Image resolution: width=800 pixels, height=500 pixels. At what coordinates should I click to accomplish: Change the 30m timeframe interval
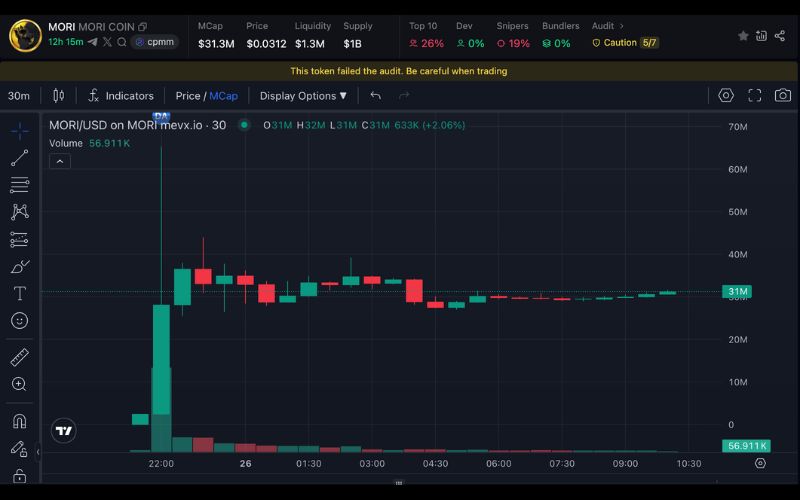(x=19, y=96)
